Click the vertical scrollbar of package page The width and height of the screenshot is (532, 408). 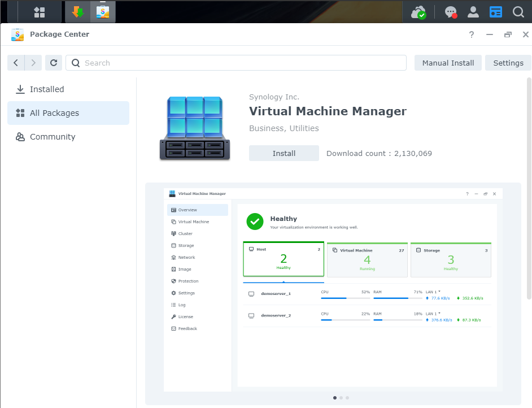coord(529,188)
